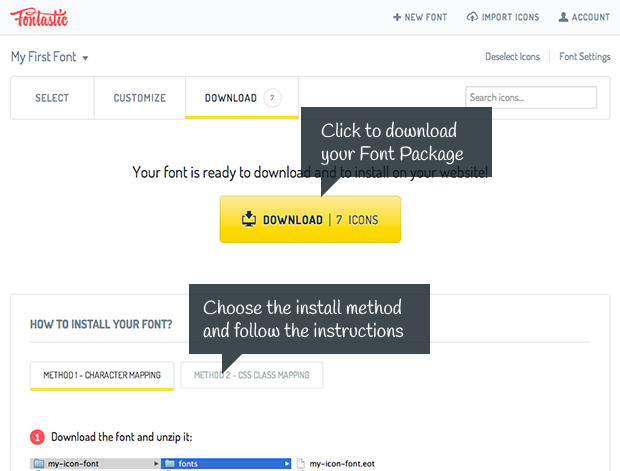The image size is (620, 471).
Task: Click the My First Font title
Action: (x=43, y=57)
